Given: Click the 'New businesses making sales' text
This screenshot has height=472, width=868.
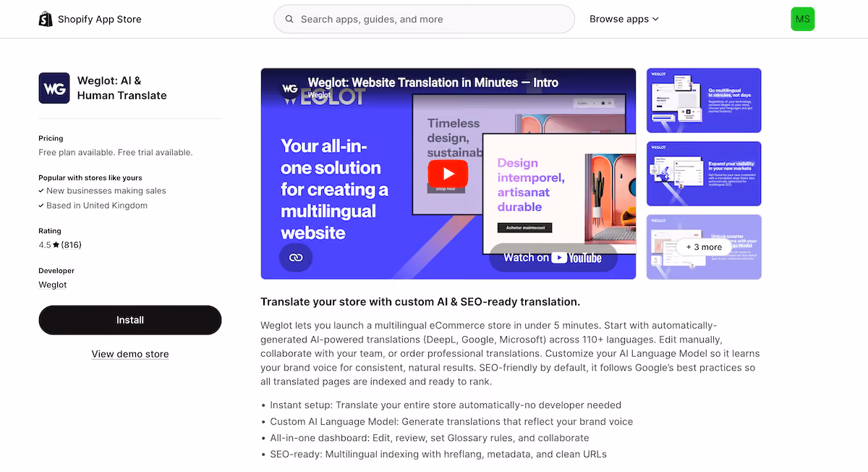Looking at the screenshot, I should coord(106,191).
